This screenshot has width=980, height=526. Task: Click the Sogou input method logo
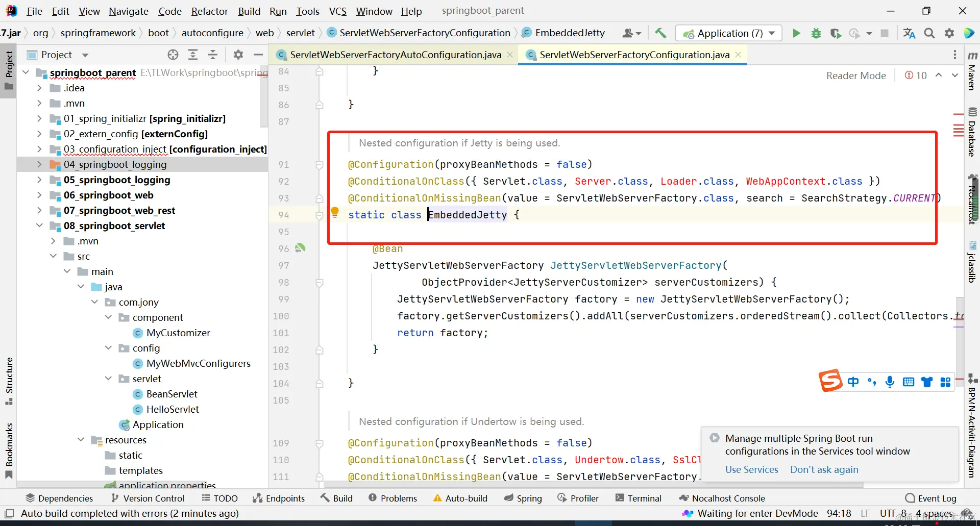coord(830,381)
